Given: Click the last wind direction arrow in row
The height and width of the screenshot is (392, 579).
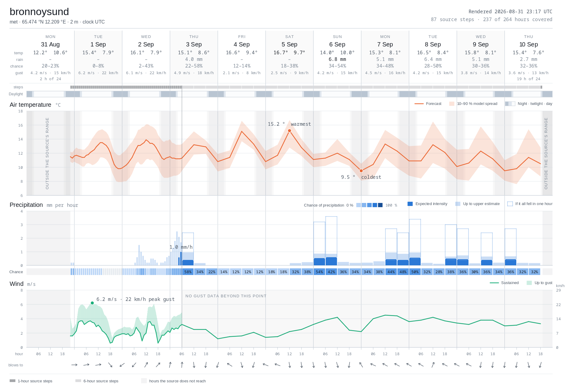Looking at the screenshot, I should [x=540, y=365].
